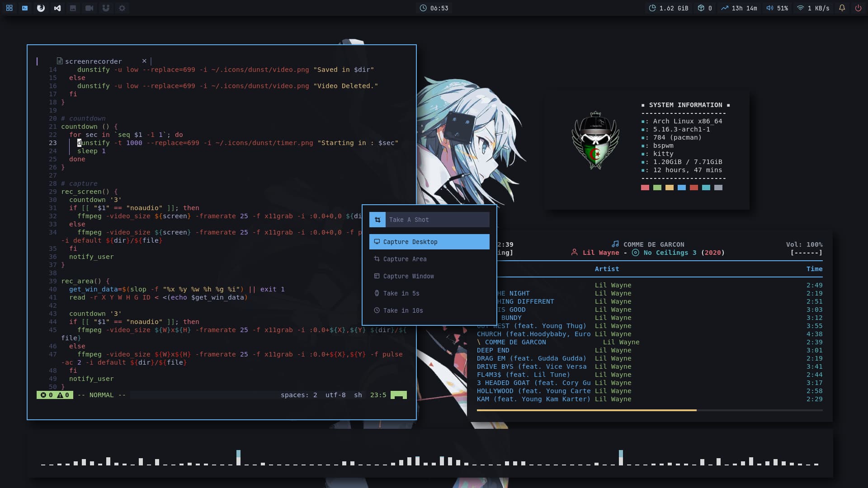The width and height of the screenshot is (868, 488).
Task: Select Capture Window entry
Action: pyautogui.click(x=408, y=276)
